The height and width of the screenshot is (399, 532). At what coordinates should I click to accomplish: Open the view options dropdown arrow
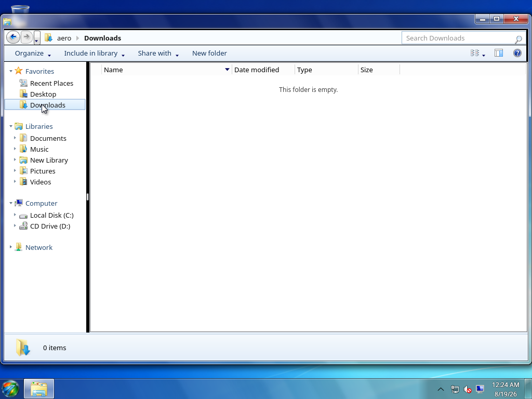[484, 54]
